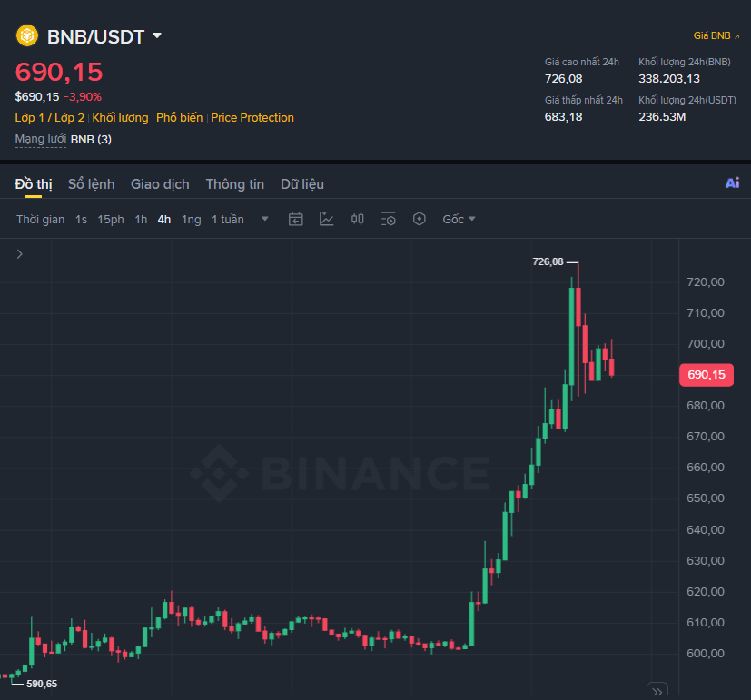Open the Gốc chart source dropdown
This screenshot has height=700, width=751.
[x=459, y=220]
